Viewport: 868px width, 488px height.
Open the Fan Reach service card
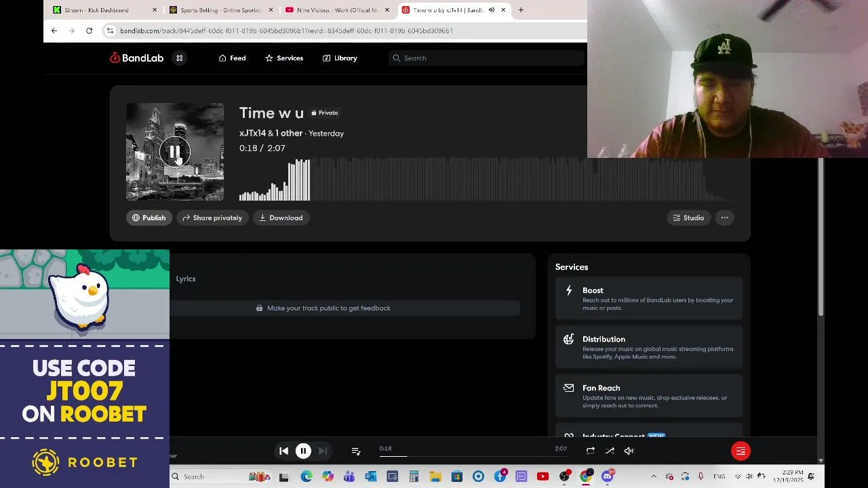(x=649, y=396)
